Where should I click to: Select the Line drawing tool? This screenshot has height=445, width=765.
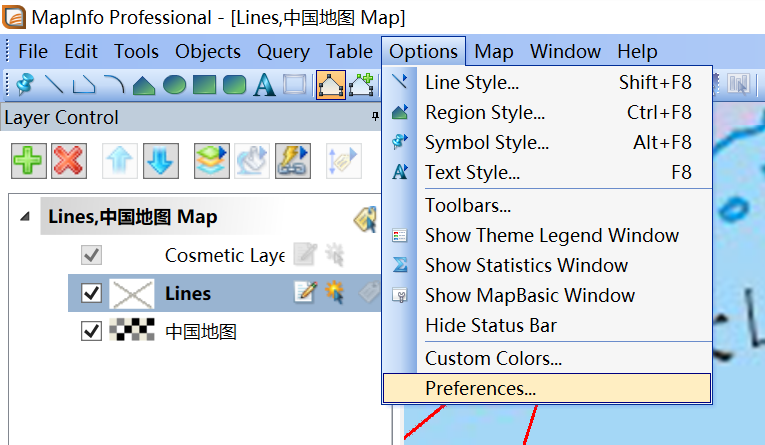[x=54, y=84]
